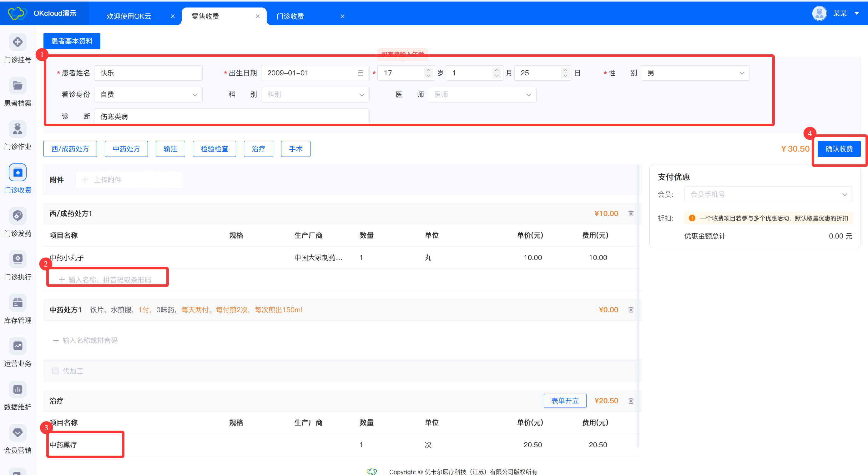Increase the 岁 age value with up arrow
Image resolution: width=868 pixels, height=475 pixels.
pyautogui.click(x=428, y=70)
